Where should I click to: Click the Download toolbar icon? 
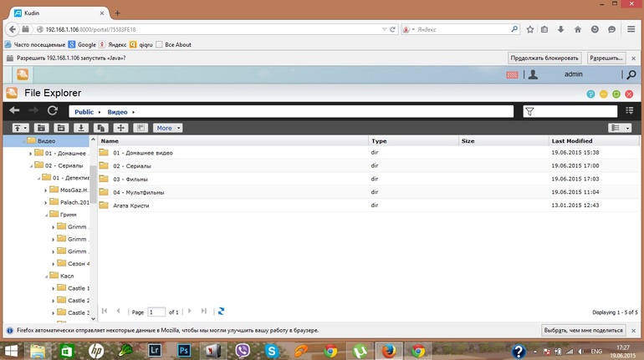click(x=81, y=128)
